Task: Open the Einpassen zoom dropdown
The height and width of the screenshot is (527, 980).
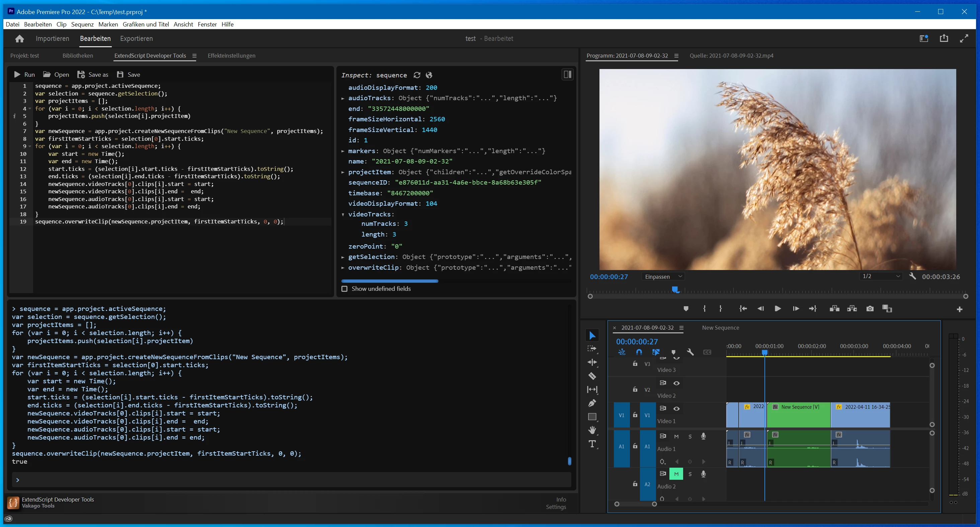Action: click(663, 276)
